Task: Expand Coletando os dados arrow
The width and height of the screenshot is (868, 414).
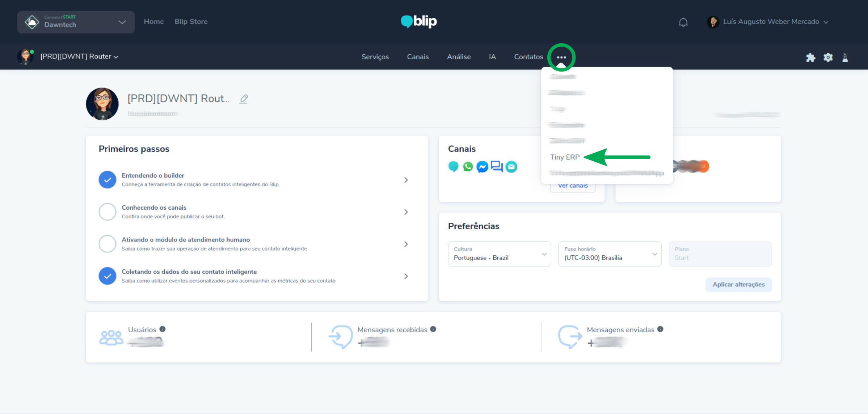Action: 406,276
